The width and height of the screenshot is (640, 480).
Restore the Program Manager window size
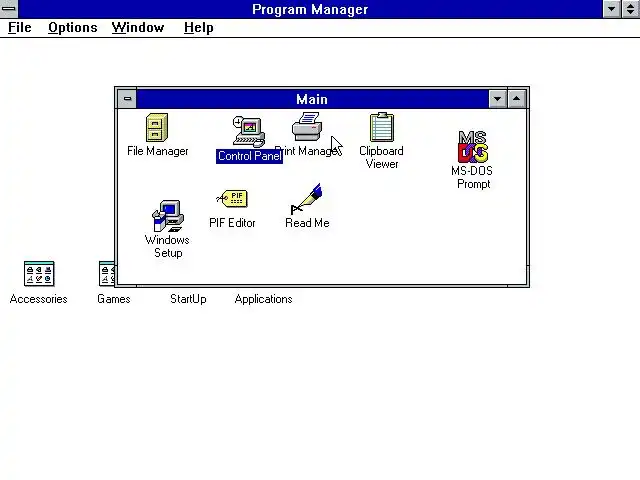[x=631, y=9]
